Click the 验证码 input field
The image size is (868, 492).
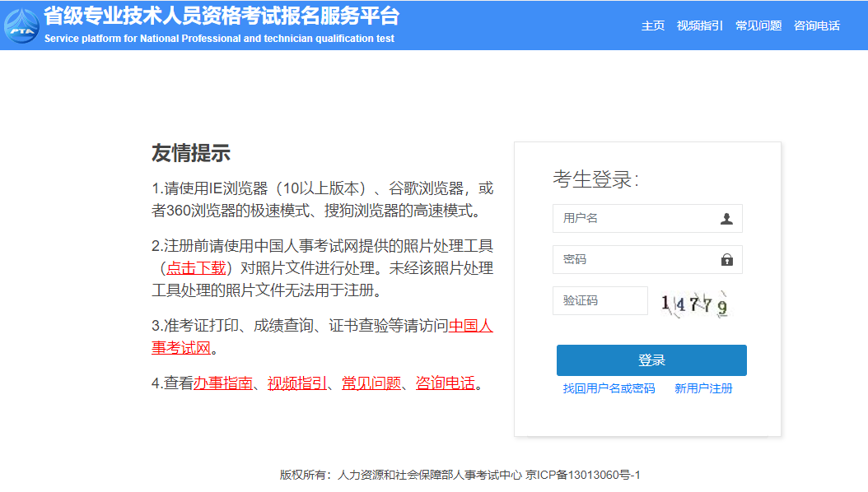click(600, 300)
